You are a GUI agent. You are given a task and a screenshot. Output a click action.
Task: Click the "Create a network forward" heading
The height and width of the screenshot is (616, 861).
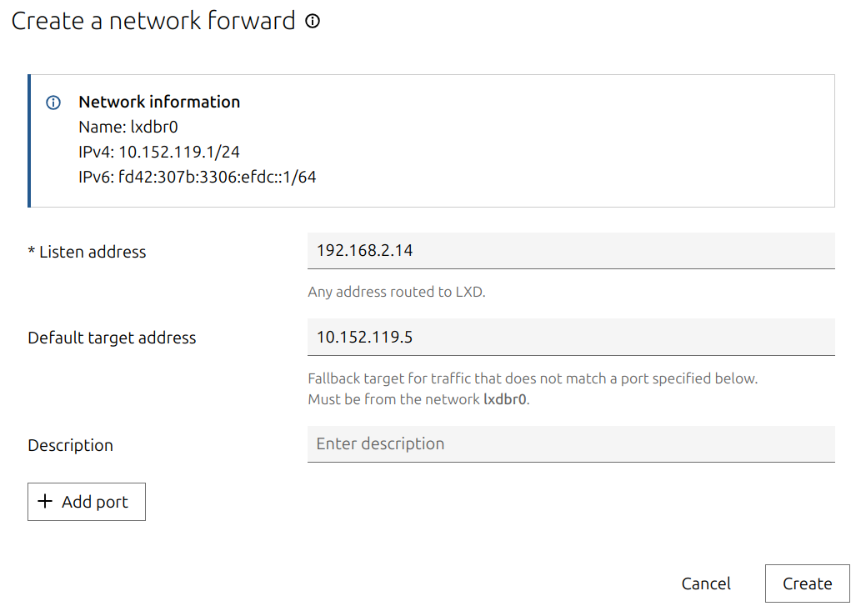153,21
